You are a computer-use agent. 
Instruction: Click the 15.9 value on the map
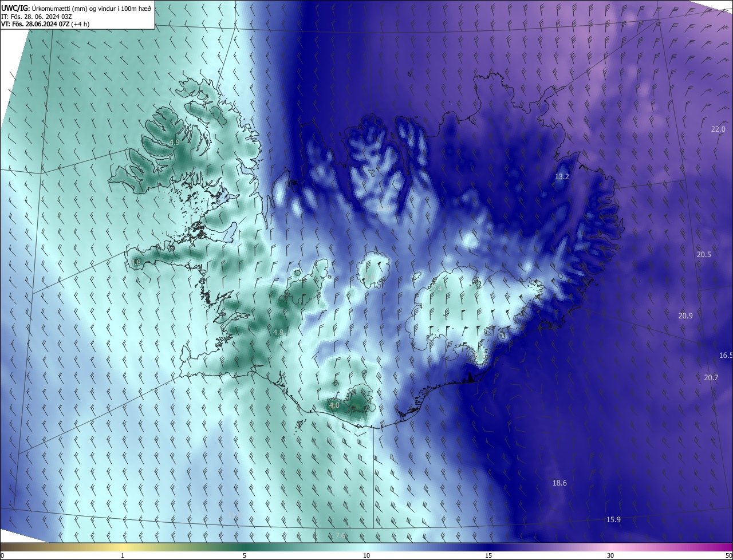coord(613,520)
